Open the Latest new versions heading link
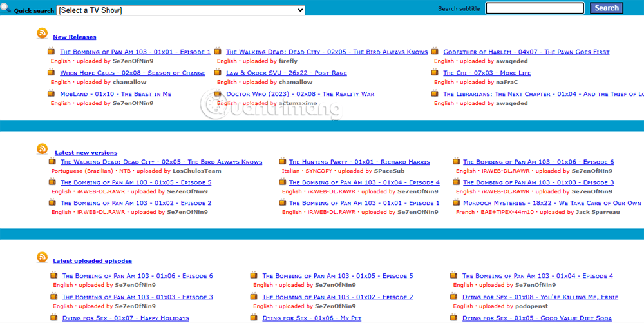644x323 pixels. point(86,153)
